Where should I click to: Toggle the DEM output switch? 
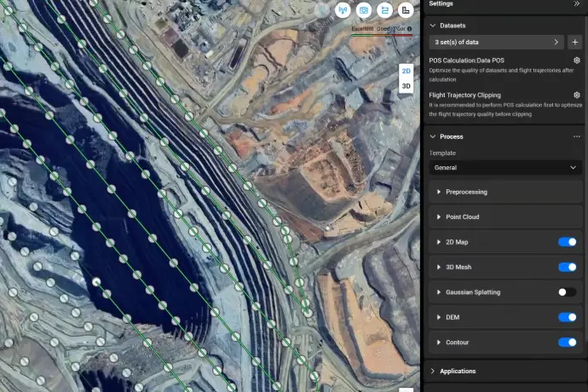(x=567, y=317)
